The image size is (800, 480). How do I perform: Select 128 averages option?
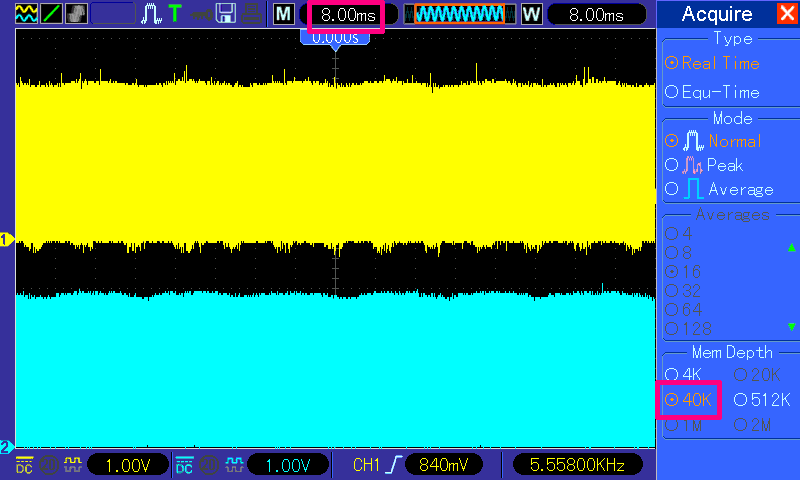point(688,329)
